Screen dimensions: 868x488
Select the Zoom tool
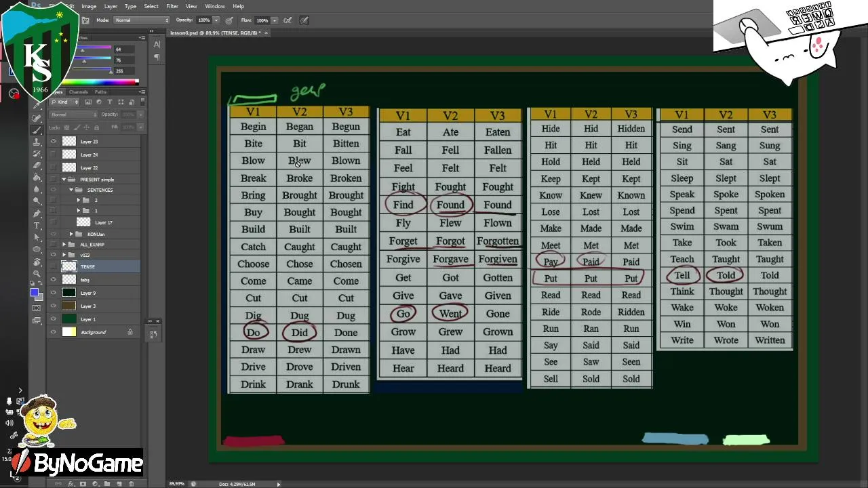coord(37,273)
